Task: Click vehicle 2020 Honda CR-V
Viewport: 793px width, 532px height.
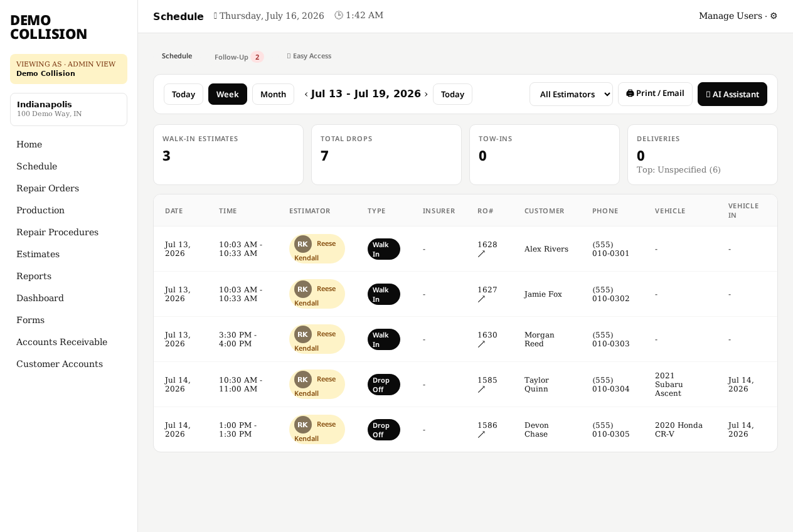Action: [x=679, y=430]
